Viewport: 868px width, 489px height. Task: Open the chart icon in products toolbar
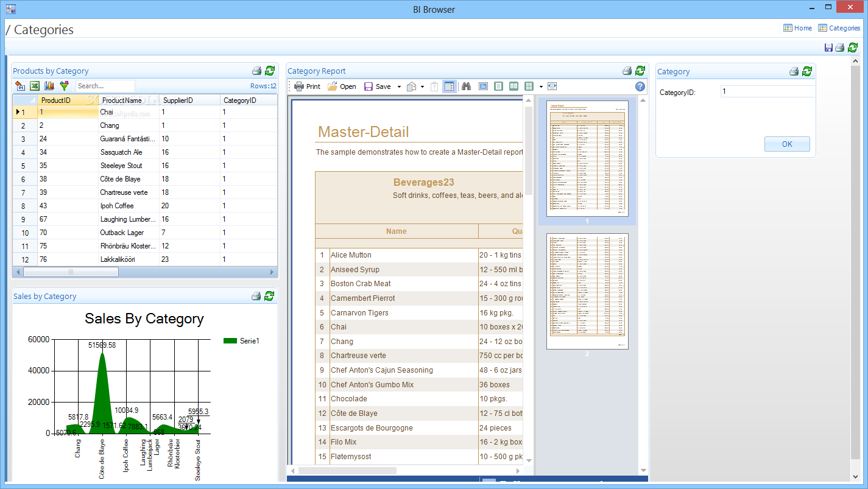click(49, 86)
